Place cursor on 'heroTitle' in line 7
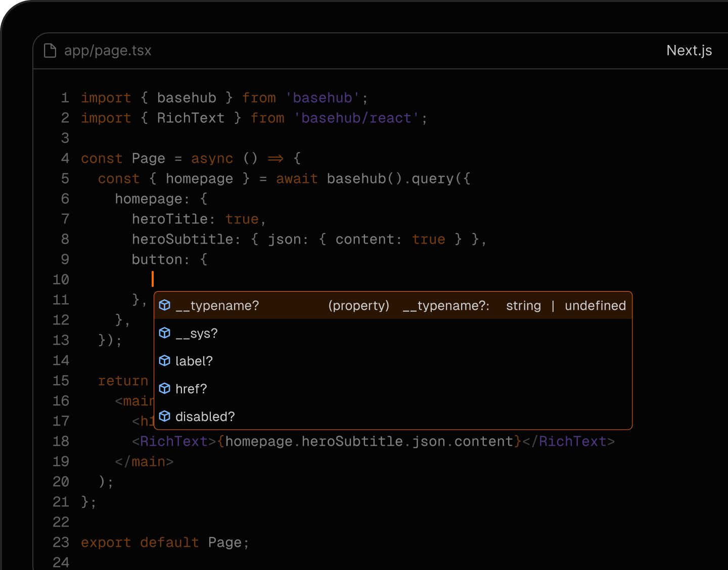 (170, 219)
